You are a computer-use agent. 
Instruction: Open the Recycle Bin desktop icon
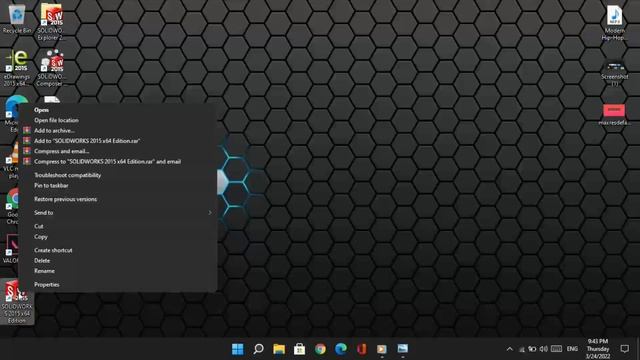(16, 18)
